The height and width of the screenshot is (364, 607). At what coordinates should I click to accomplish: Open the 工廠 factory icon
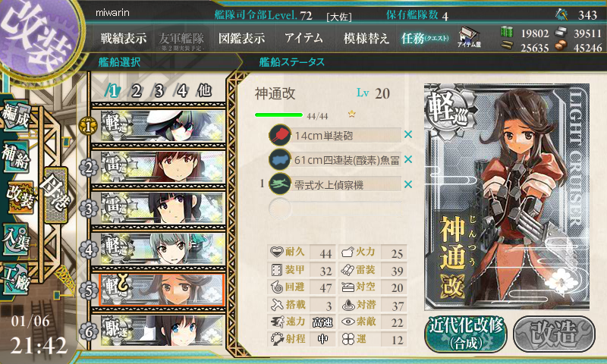[15, 279]
